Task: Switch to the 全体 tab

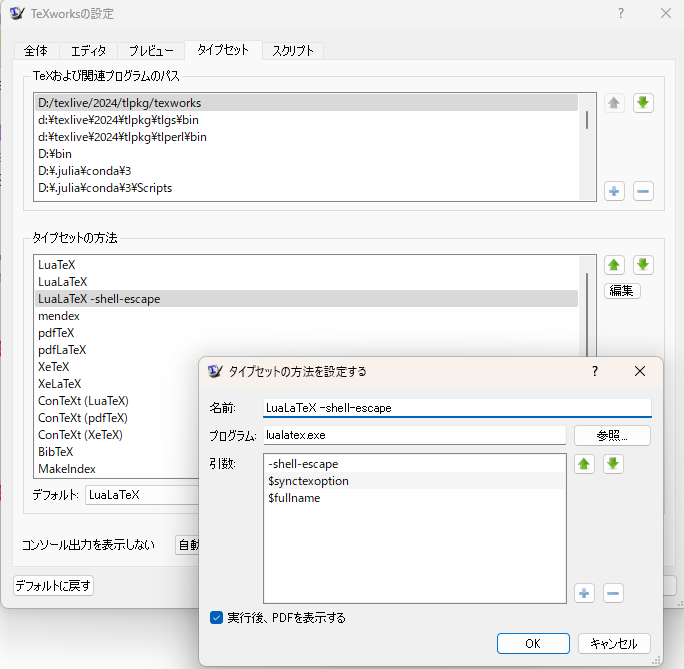Action: pyautogui.click(x=36, y=51)
